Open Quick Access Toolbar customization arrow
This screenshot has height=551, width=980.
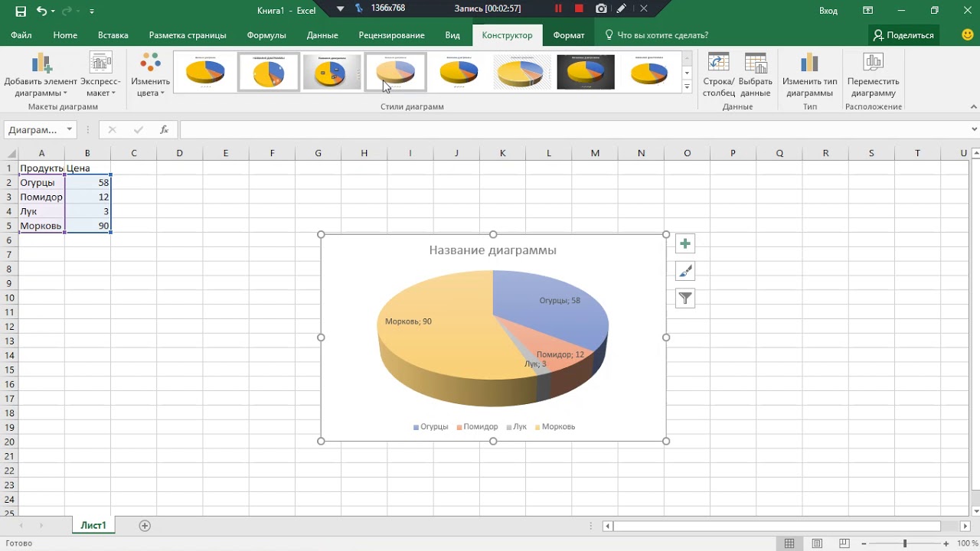[92, 11]
